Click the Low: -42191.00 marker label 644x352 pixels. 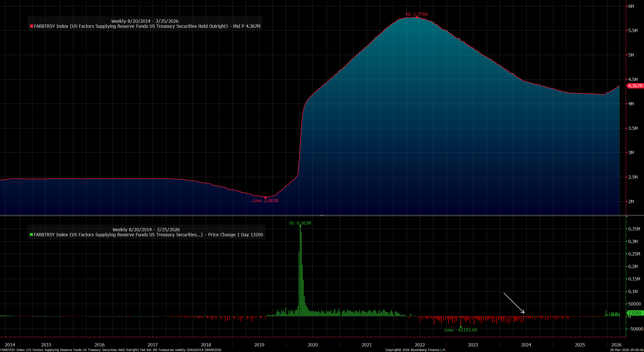point(461,330)
